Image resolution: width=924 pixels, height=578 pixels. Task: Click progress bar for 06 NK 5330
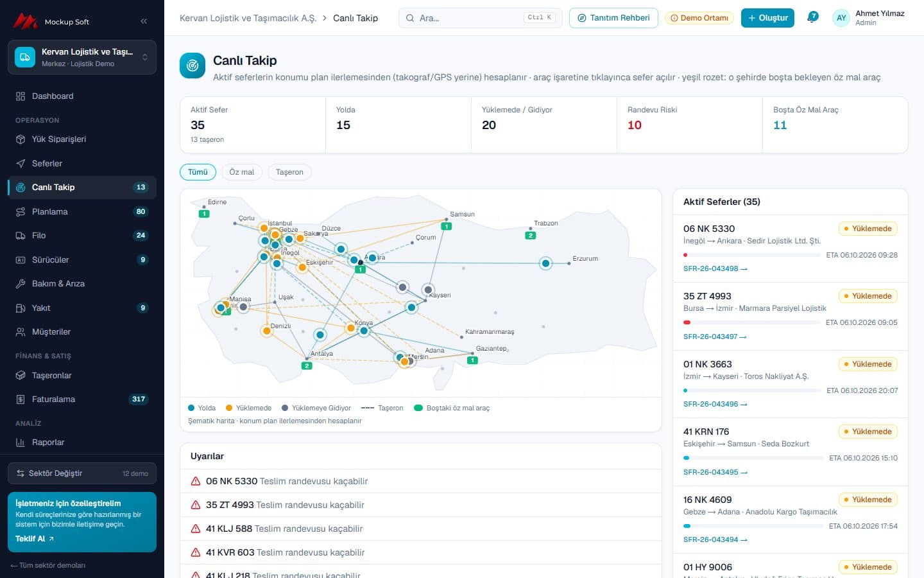752,255
